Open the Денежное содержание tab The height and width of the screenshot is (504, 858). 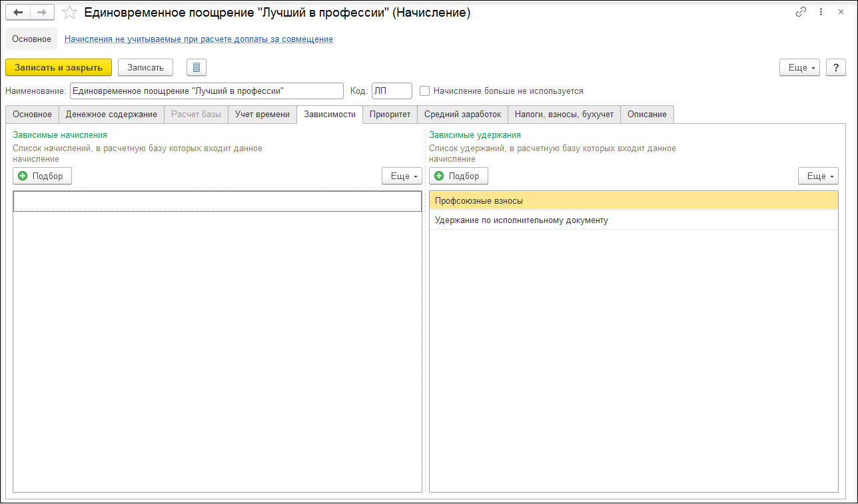(x=111, y=115)
